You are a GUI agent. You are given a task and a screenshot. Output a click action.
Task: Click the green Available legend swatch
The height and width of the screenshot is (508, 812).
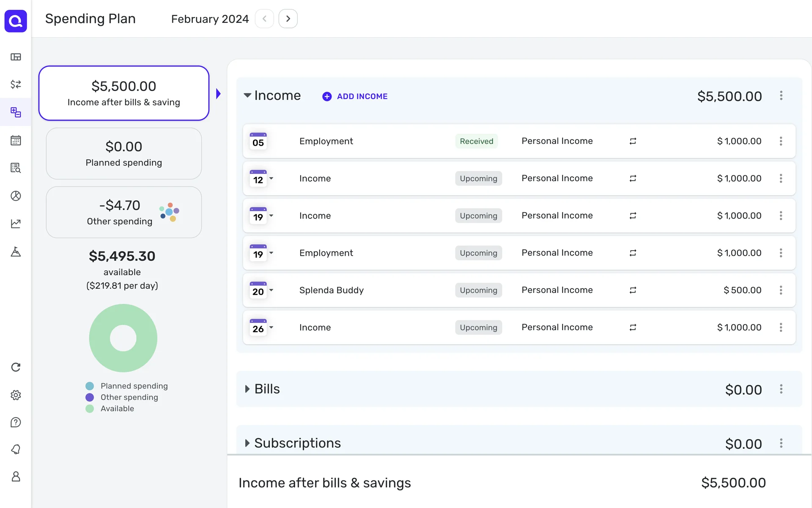[x=90, y=409]
